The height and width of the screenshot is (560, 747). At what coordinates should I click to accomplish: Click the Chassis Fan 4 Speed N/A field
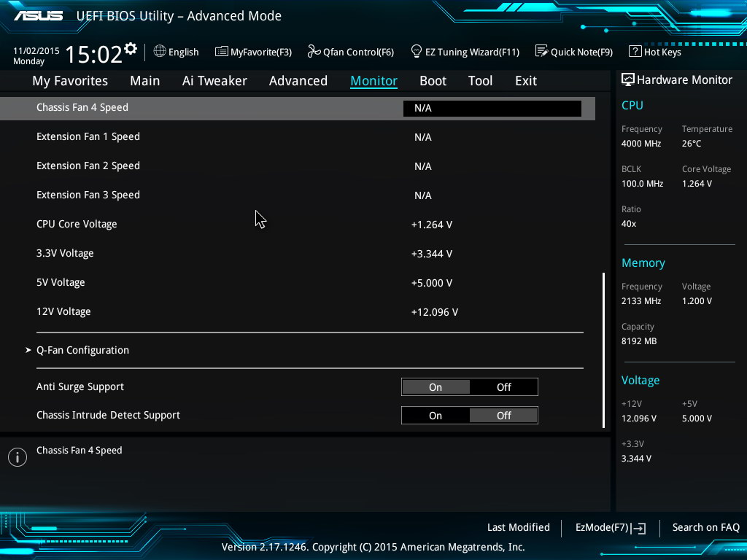tap(492, 109)
